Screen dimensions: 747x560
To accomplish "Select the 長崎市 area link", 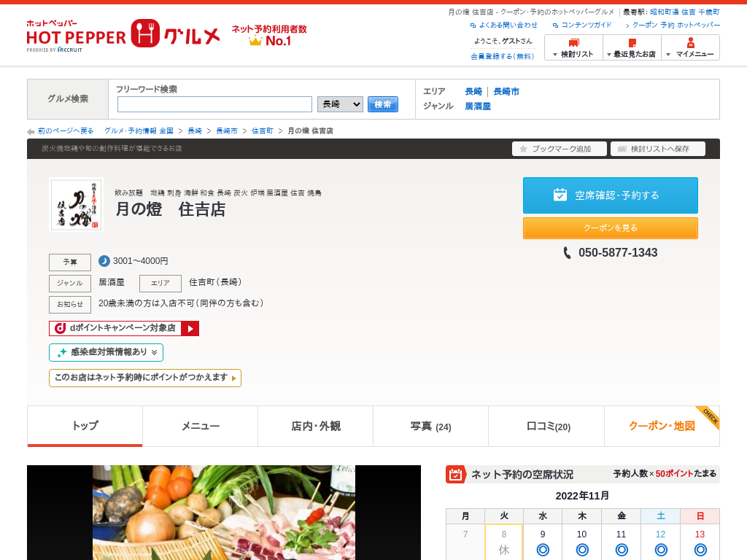I will pos(506,91).
